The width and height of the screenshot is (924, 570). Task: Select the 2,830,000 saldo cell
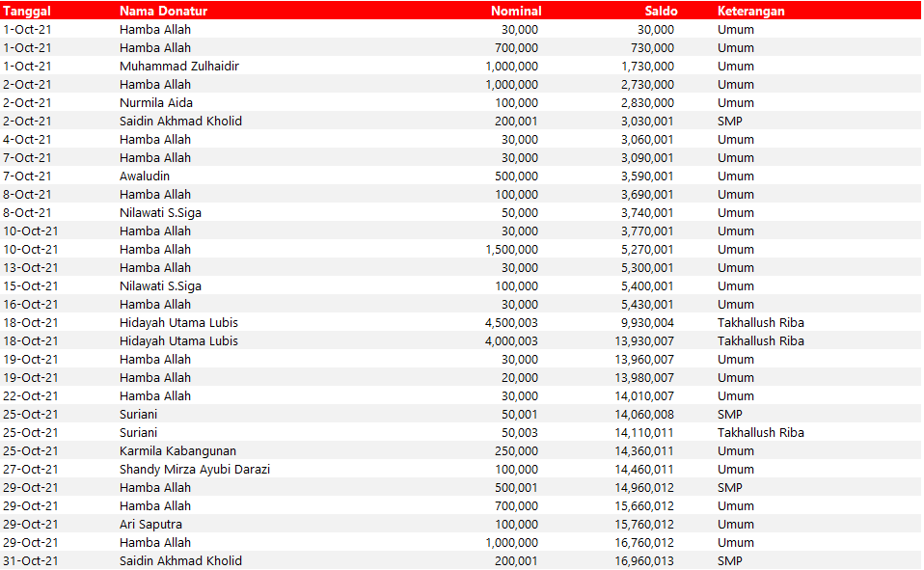pos(647,103)
